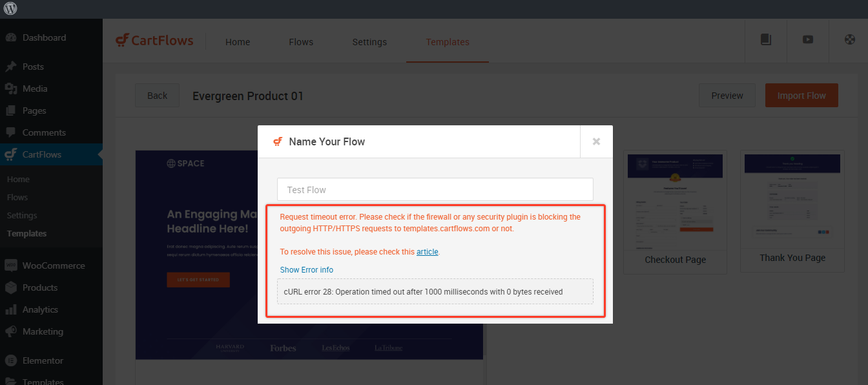This screenshot has width=868, height=385.
Task: Open the YouTube video tutorials icon
Action: click(808, 39)
